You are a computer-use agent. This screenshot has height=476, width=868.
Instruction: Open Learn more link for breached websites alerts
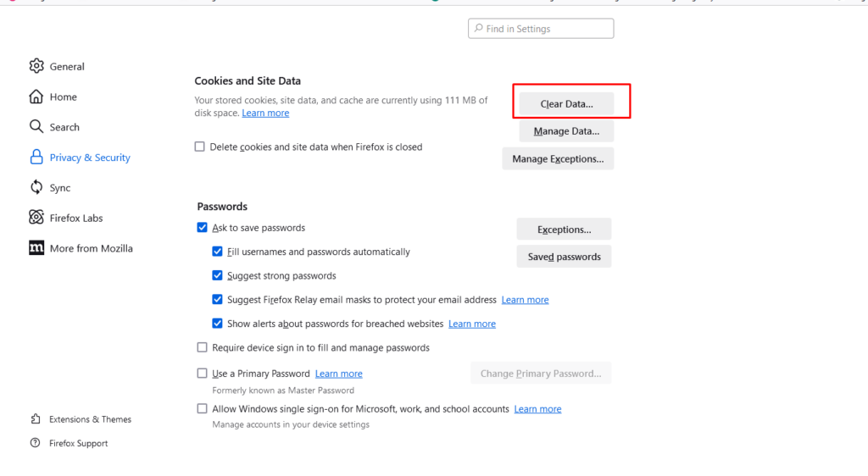point(471,324)
